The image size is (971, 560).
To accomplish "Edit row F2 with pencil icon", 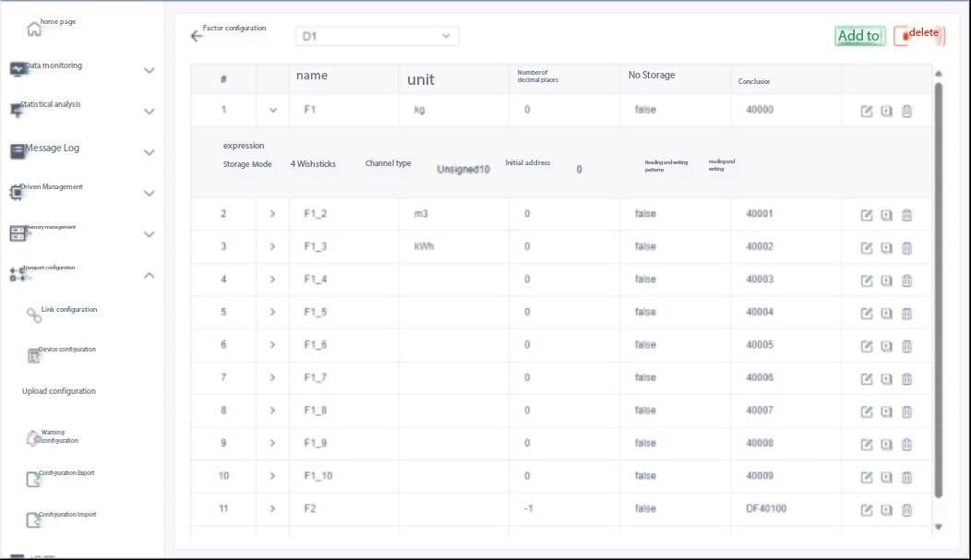I will click(x=867, y=510).
